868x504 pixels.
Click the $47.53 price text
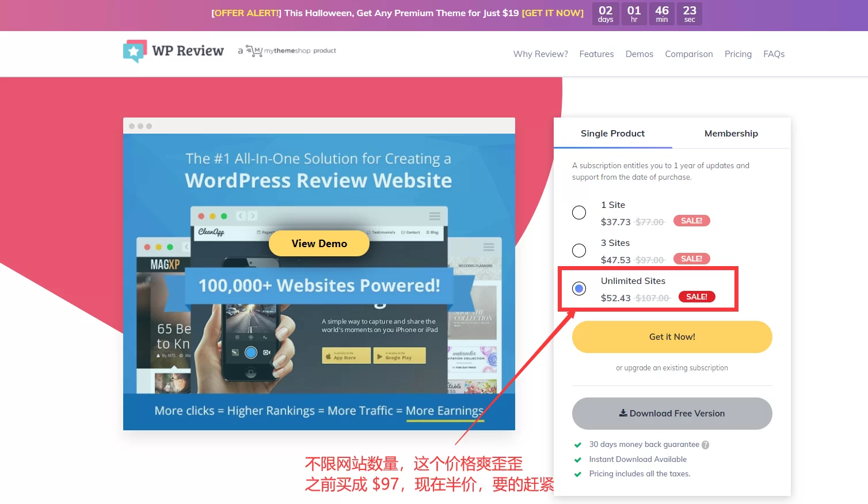(616, 260)
